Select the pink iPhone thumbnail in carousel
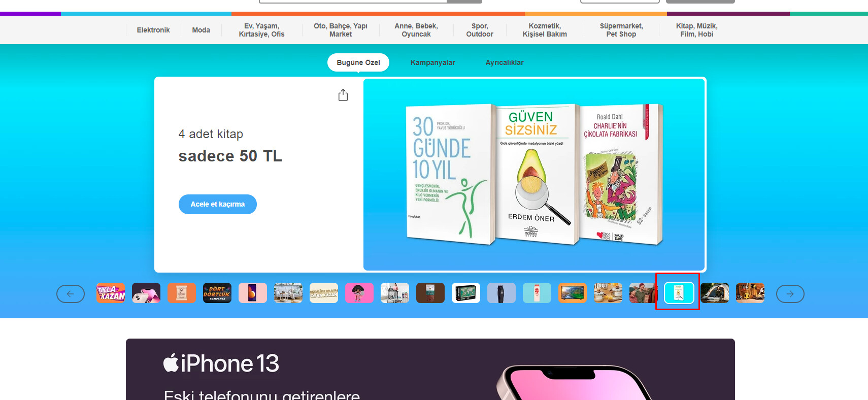This screenshot has height=400, width=868. pyautogui.click(x=146, y=293)
